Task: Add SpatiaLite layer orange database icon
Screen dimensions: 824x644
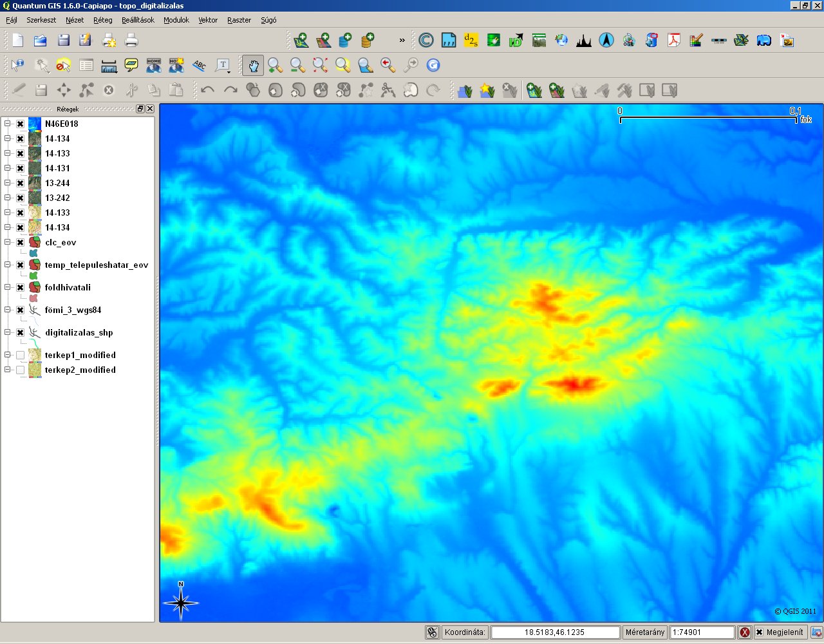Action: coord(368,41)
